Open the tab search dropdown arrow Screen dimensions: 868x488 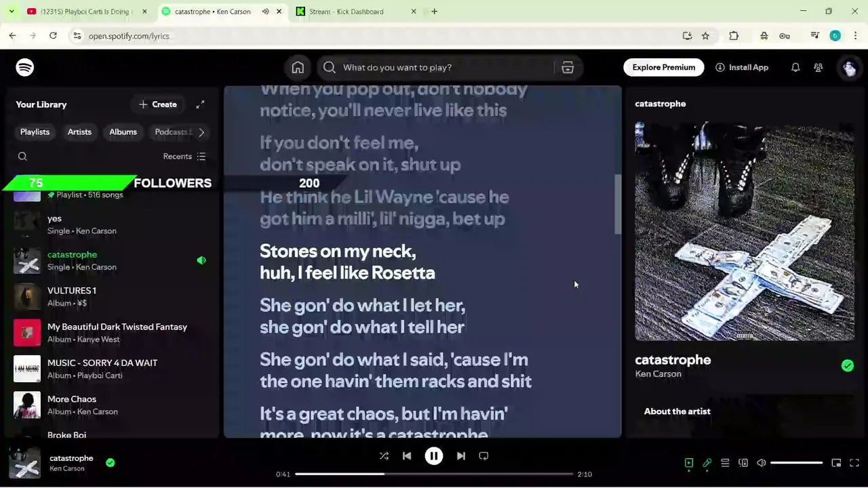[x=12, y=12]
